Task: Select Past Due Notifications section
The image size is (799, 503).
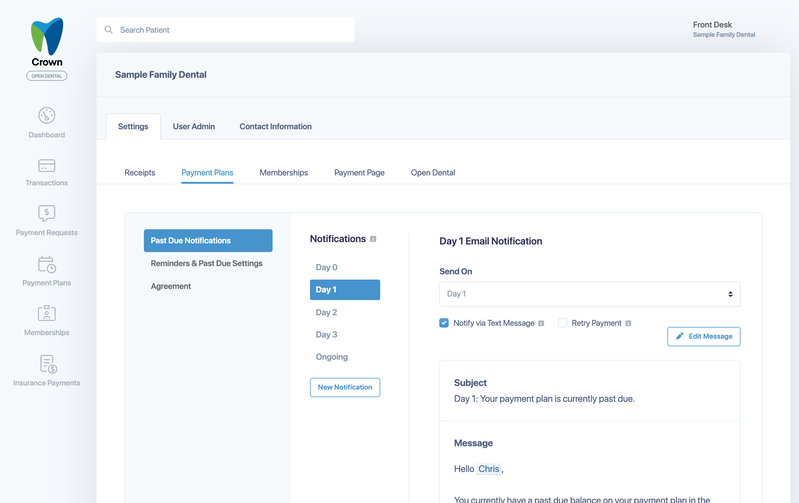Action: click(x=208, y=241)
